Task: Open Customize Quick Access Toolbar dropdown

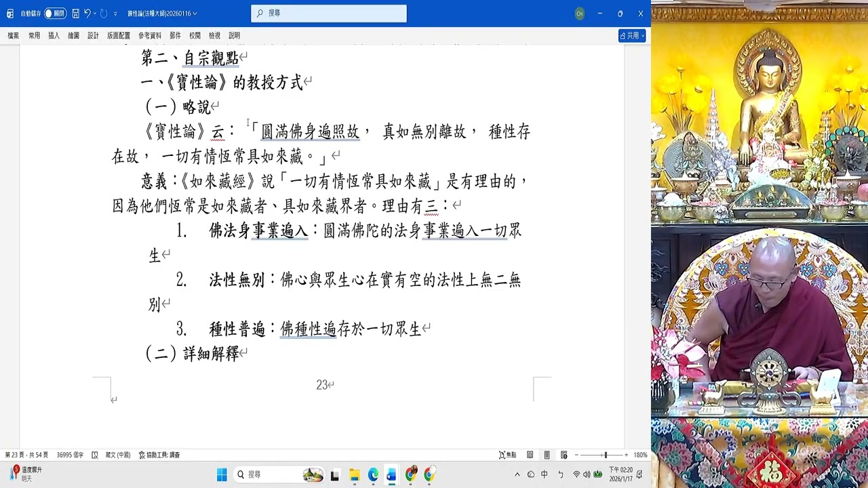Action: coord(115,14)
